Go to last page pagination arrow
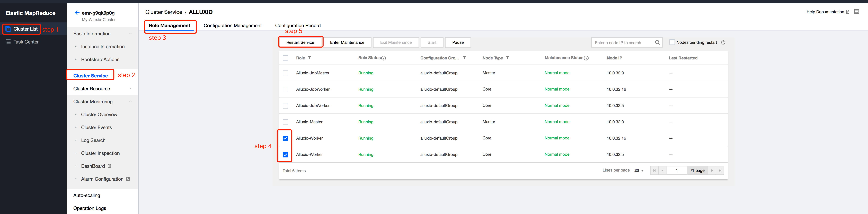868x214 pixels. (x=720, y=171)
